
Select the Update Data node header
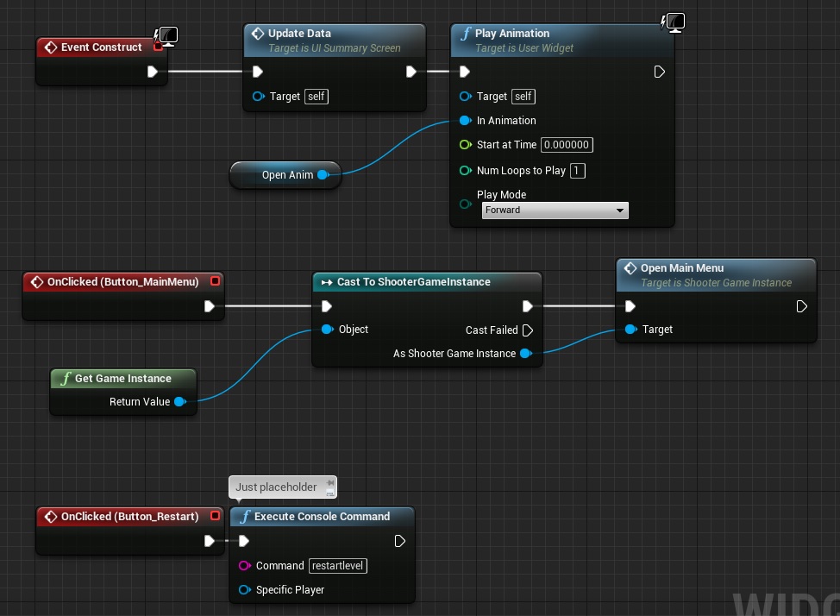pos(335,41)
